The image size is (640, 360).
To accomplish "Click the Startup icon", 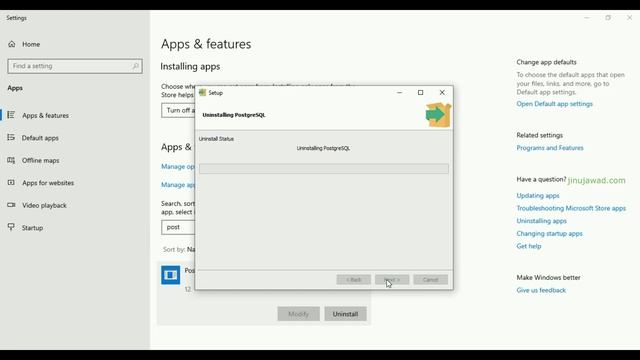I will [11, 227].
